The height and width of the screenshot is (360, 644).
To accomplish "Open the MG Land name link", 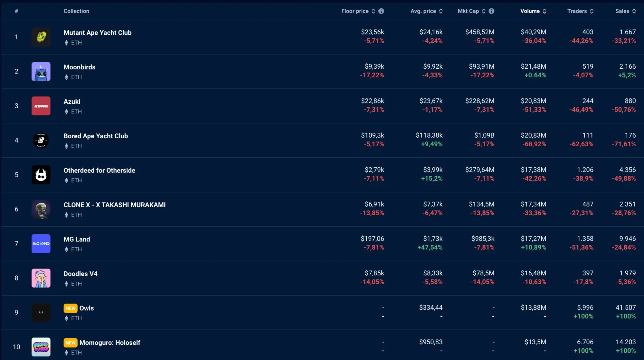I will [x=77, y=239].
